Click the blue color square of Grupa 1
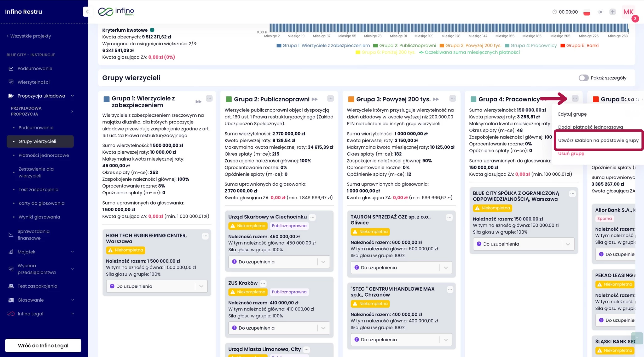The image size is (644, 357). 106,99
